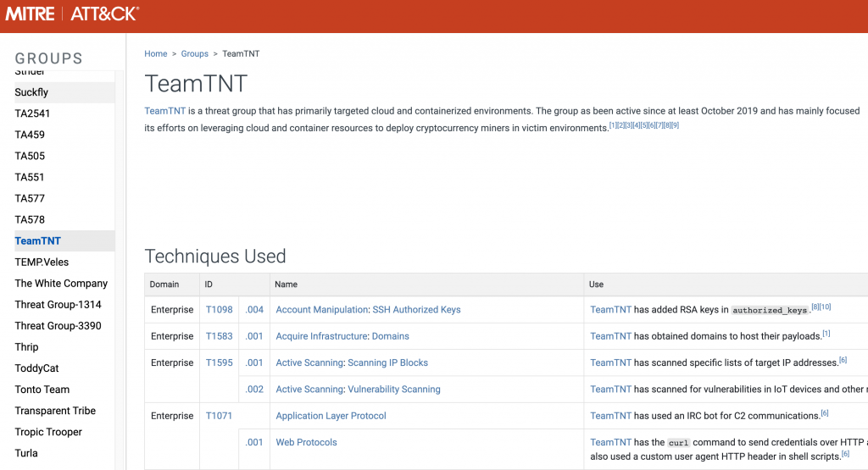This screenshot has width=868, height=470.
Task: Open TA2541 group from sidebar
Action: pyautogui.click(x=33, y=113)
